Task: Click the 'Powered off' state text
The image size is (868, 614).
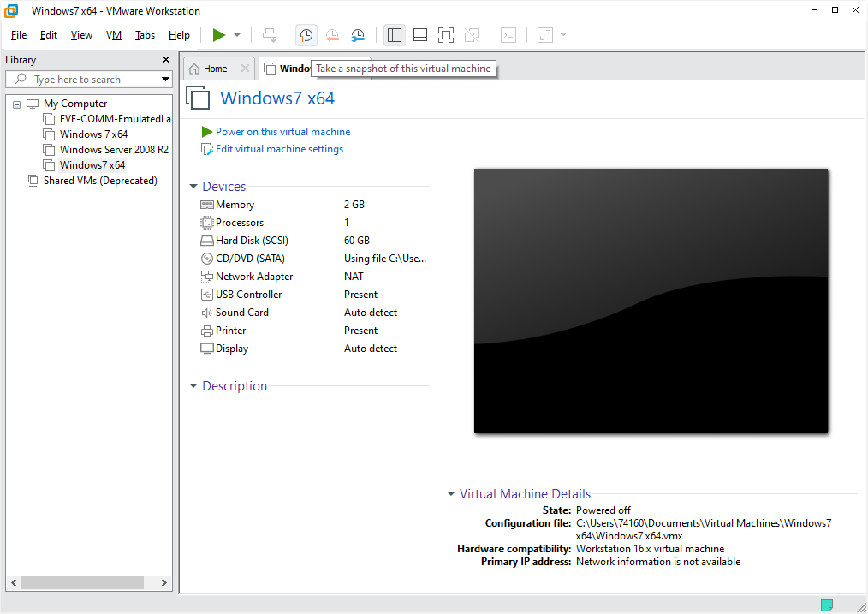Action: [x=603, y=510]
